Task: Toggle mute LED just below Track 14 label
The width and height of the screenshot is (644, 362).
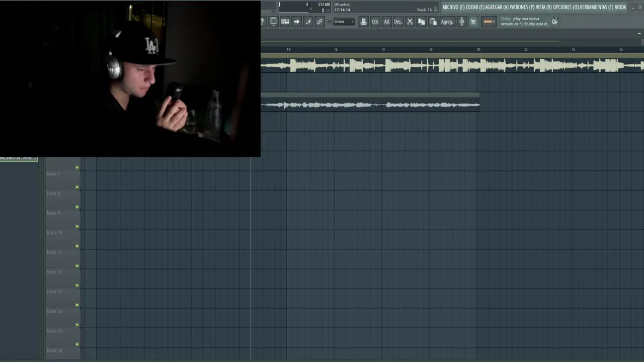Action: (x=77, y=324)
